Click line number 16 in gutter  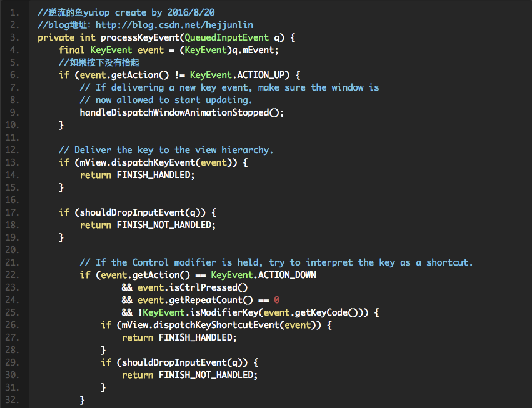(x=12, y=200)
